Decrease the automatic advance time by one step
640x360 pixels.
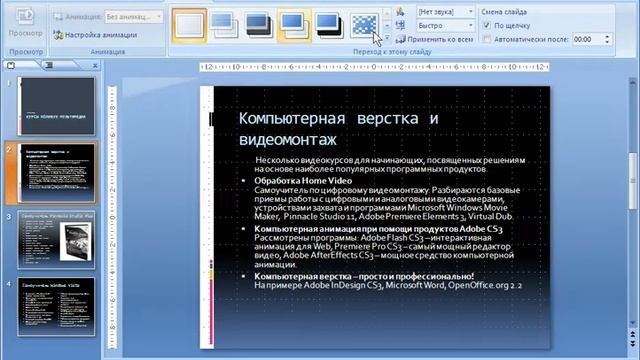coord(607,42)
